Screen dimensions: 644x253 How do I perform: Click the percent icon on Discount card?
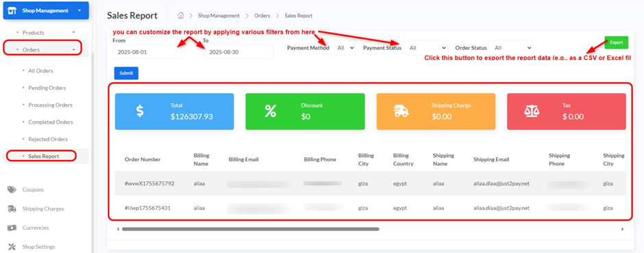click(x=271, y=111)
